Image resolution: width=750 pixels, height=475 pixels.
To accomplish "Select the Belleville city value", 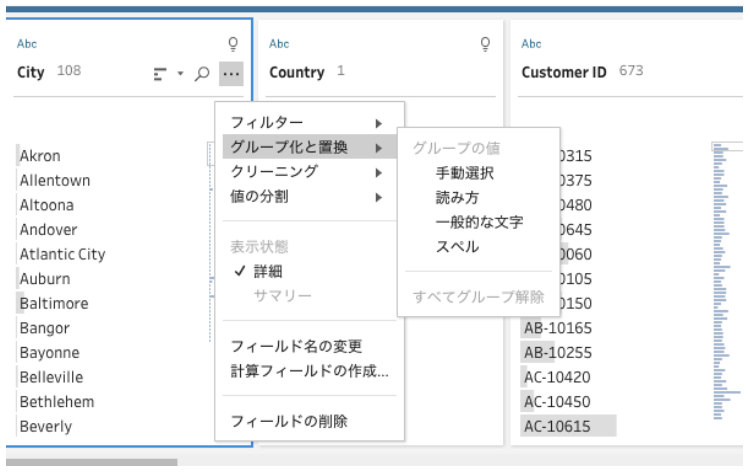I will [51, 377].
